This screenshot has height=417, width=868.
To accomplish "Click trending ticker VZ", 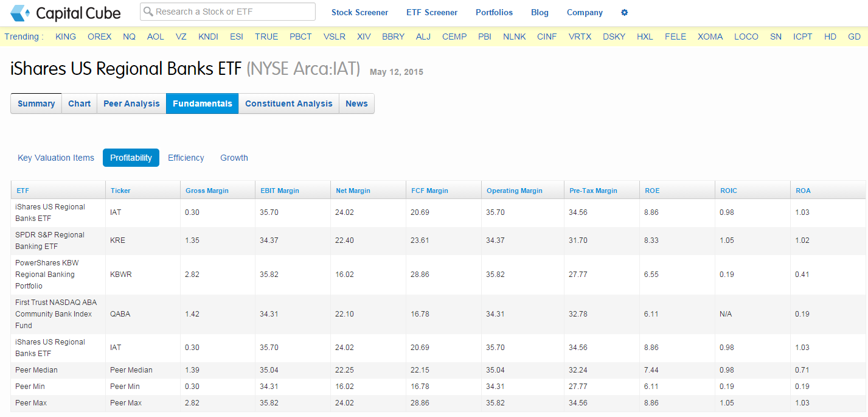I will point(181,37).
